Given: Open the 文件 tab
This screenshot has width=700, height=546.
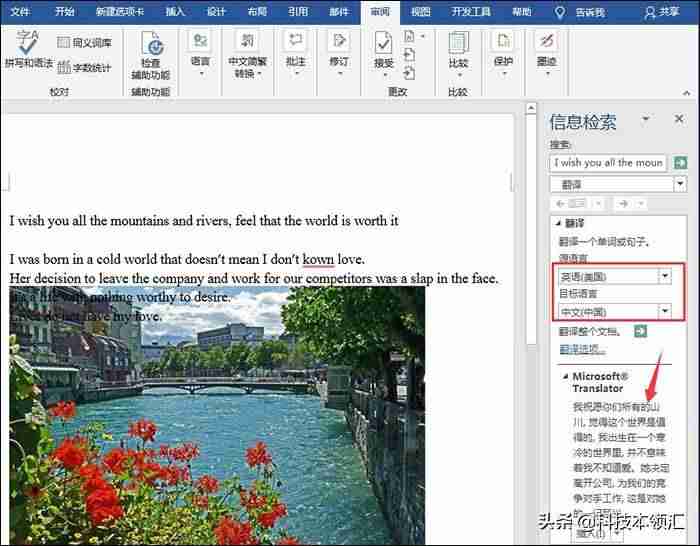Looking at the screenshot, I should [x=20, y=12].
